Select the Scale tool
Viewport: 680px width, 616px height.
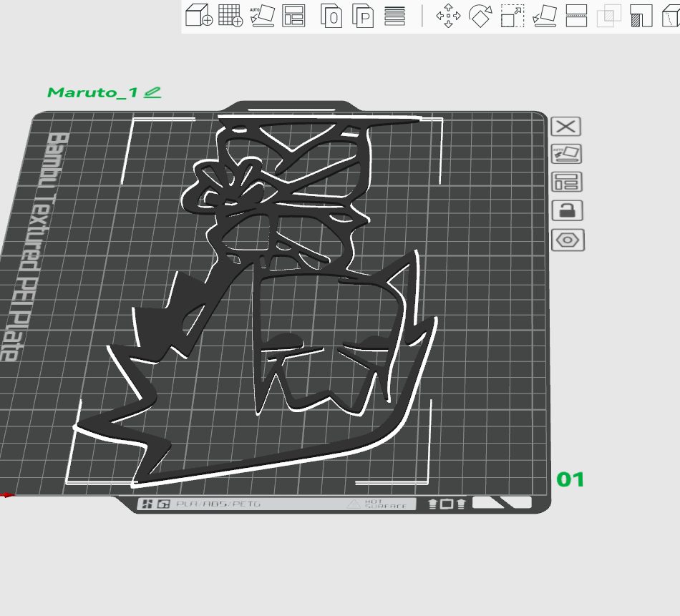click(x=513, y=16)
